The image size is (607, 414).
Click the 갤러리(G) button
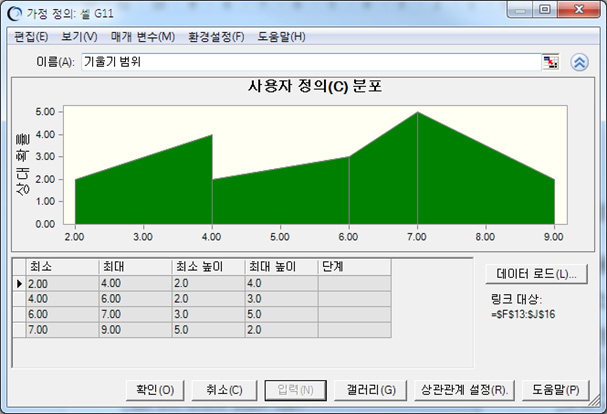click(x=370, y=390)
